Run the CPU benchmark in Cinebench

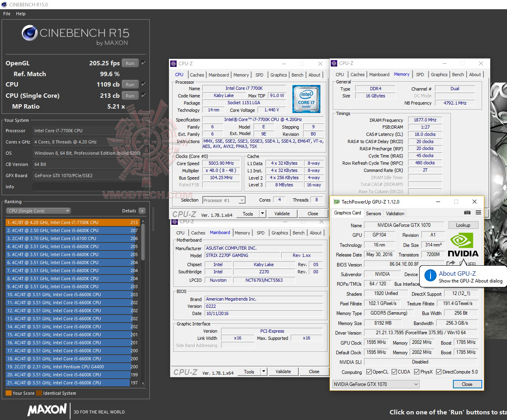(x=129, y=84)
